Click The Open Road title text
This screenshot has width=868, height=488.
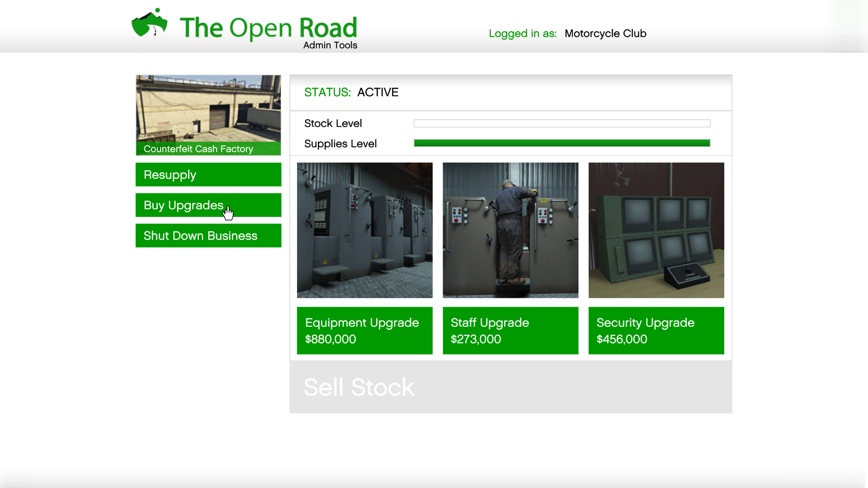pos(268,28)
